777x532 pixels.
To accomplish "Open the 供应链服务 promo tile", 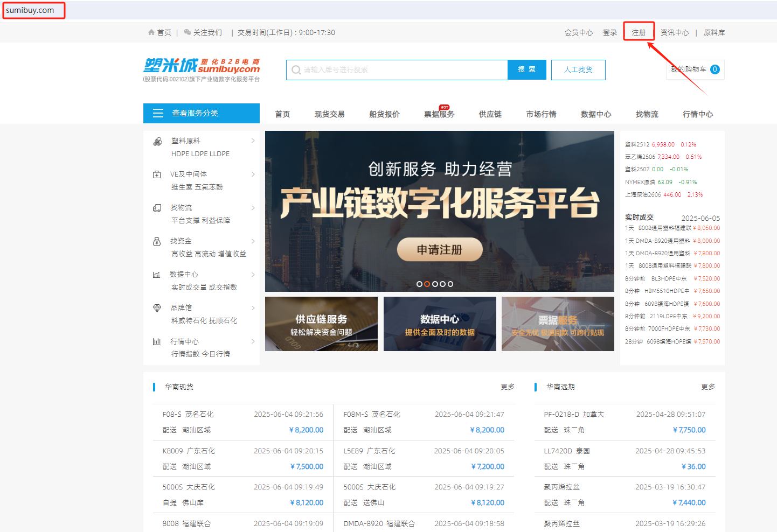I will (321, 324).
